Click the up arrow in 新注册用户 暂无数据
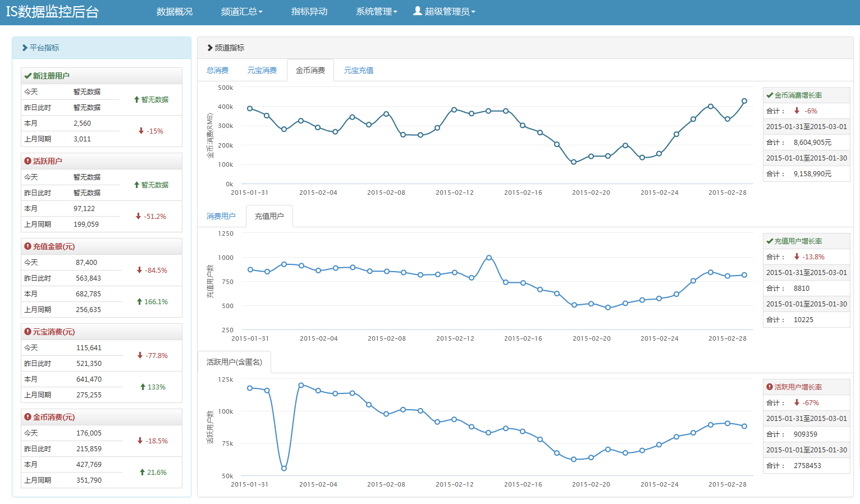 coord(136,99)
